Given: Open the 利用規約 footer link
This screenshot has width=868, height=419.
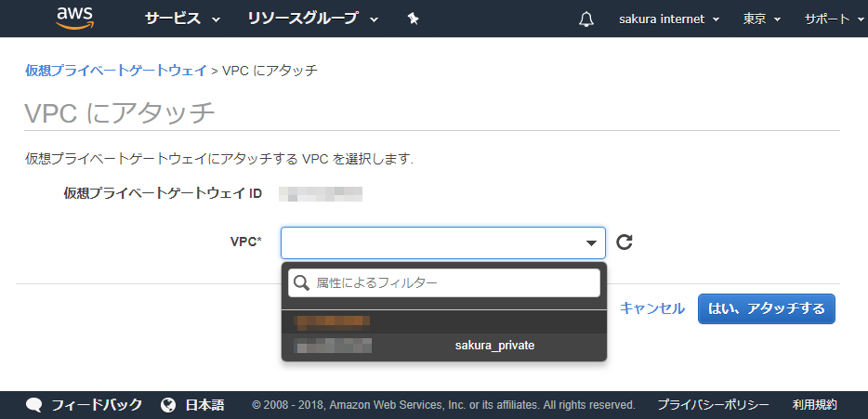Looking at the screenshot, I should coord(815,405).
